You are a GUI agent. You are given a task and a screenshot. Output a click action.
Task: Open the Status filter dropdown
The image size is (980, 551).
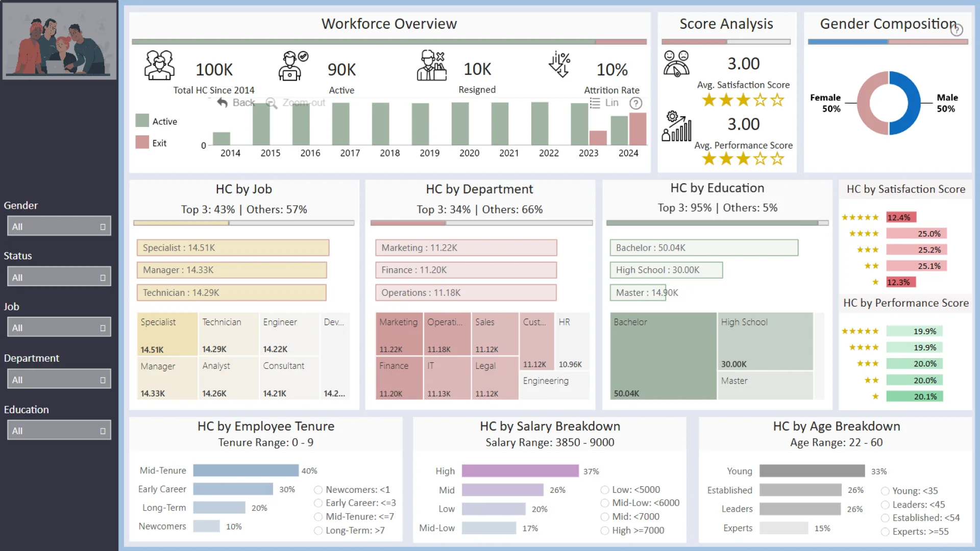[x=59, y=277]
